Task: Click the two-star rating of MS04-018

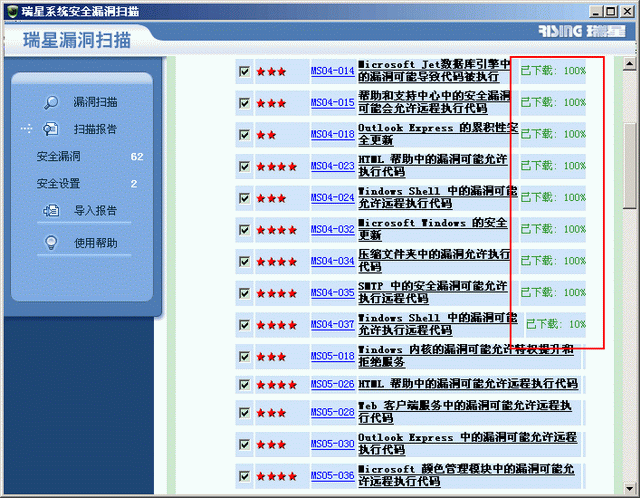Action: [x=266, y=135]
